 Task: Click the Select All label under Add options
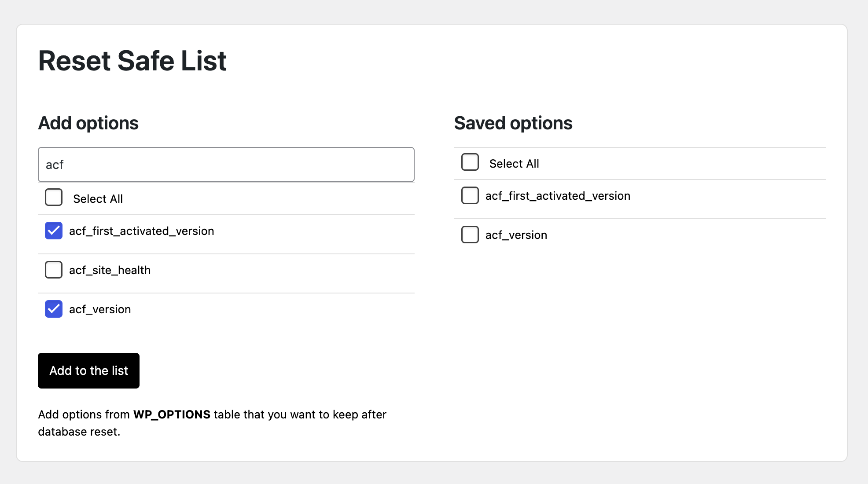tap(98, 199)
